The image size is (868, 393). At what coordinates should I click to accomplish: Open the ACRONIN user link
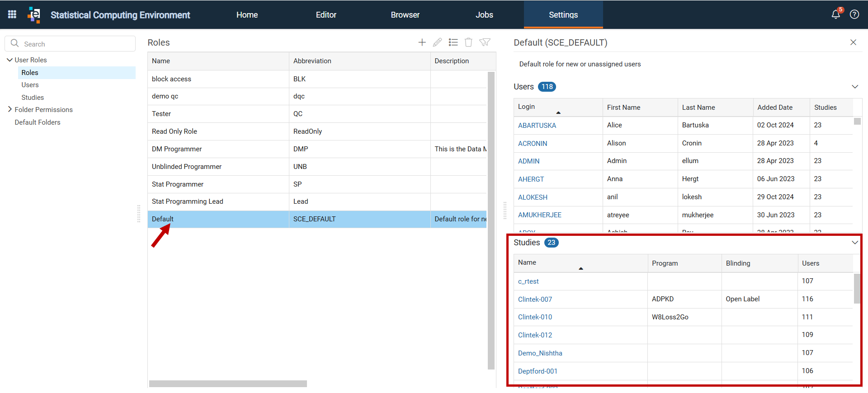[x=533, y=143]
